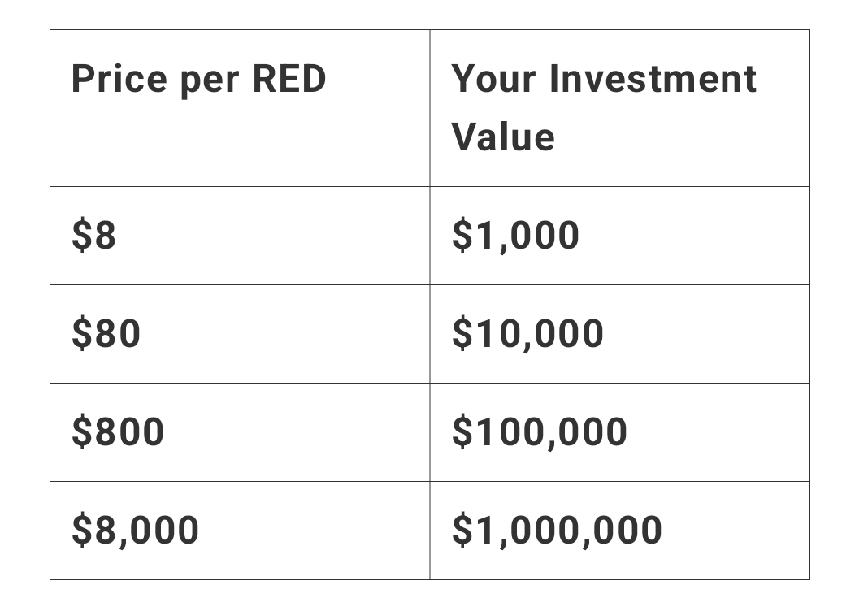Image resolution: width=868 pixels, height=611 pixels.
Task: Click the $10,000 investment value
Action: click(x=527, y=334)
